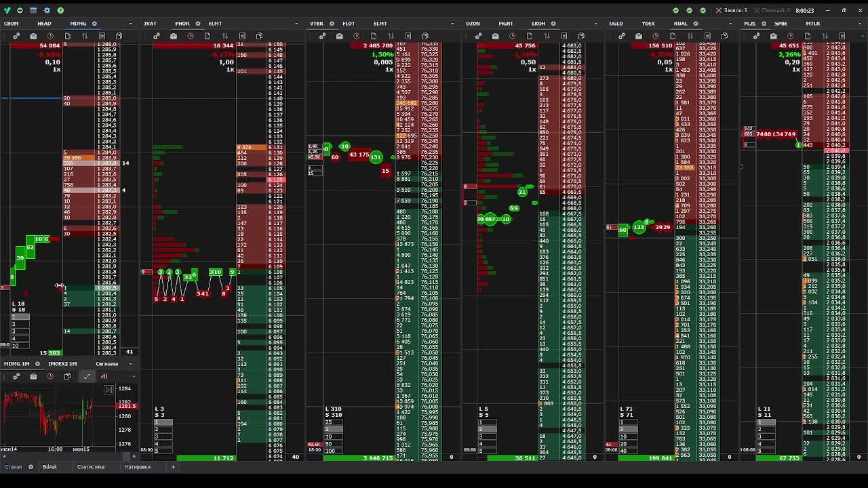The height and width of the screenshot is (488, 868).
Task: Click up-down arrows icon in MDMG panel
Action: 85,36
